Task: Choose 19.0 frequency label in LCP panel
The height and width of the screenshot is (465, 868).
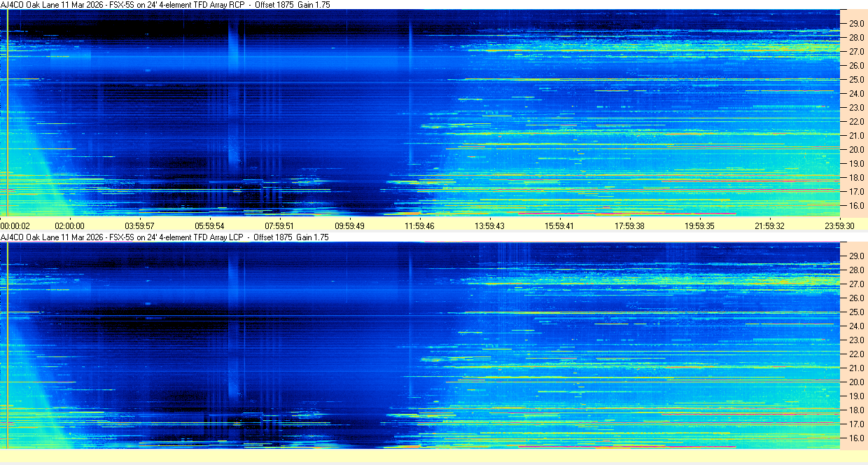Action: 857,396
